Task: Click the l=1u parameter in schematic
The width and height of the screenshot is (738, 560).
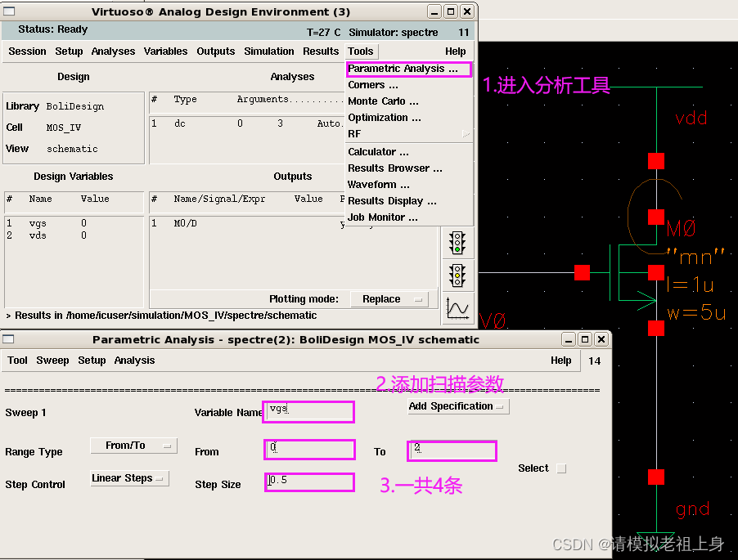Action: point(690,285)
